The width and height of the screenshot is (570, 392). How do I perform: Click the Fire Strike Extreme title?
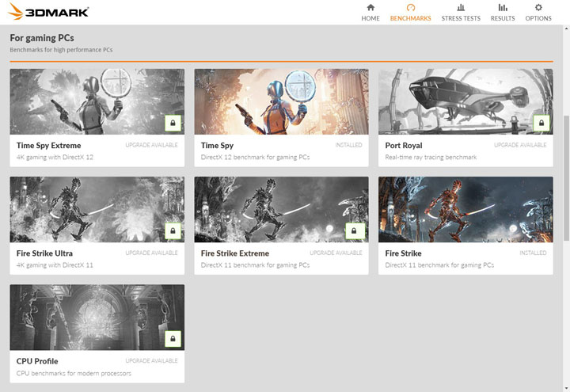click(235, 253)
